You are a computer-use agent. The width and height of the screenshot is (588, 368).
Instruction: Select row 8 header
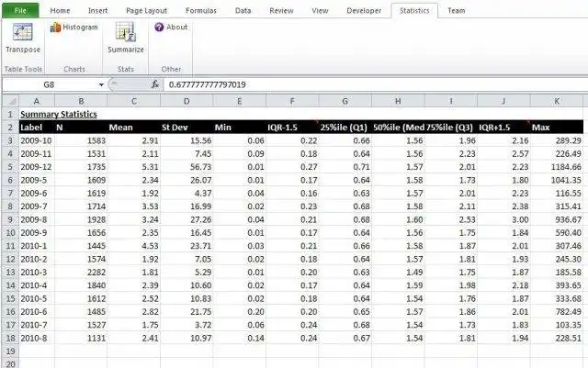click(x=10, y=206)
